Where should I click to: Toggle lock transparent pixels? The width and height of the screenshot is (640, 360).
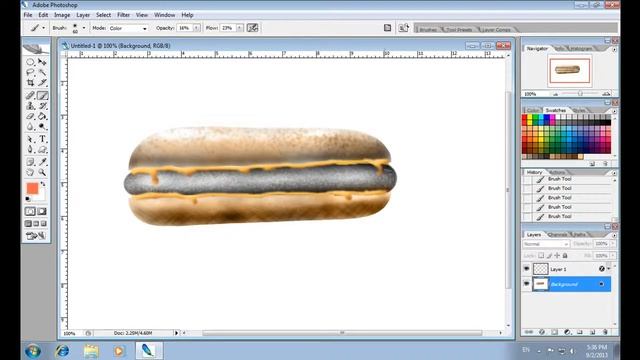point(541,256)
